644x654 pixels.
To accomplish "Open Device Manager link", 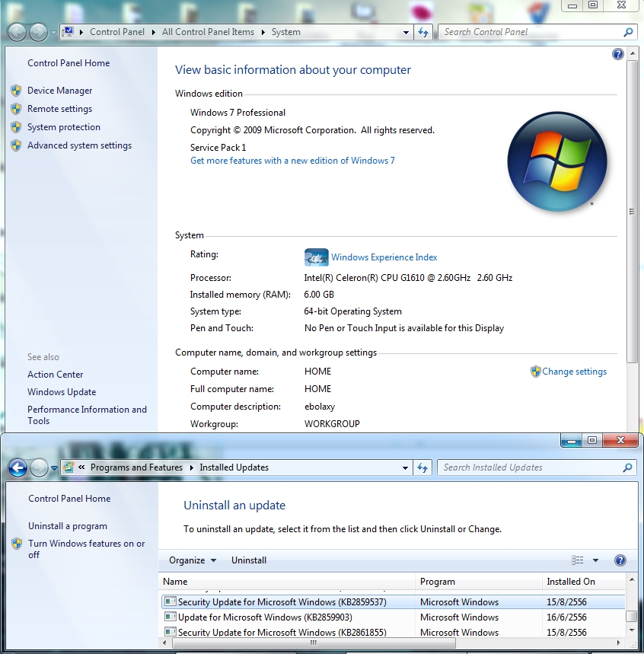I will (59, 91).
